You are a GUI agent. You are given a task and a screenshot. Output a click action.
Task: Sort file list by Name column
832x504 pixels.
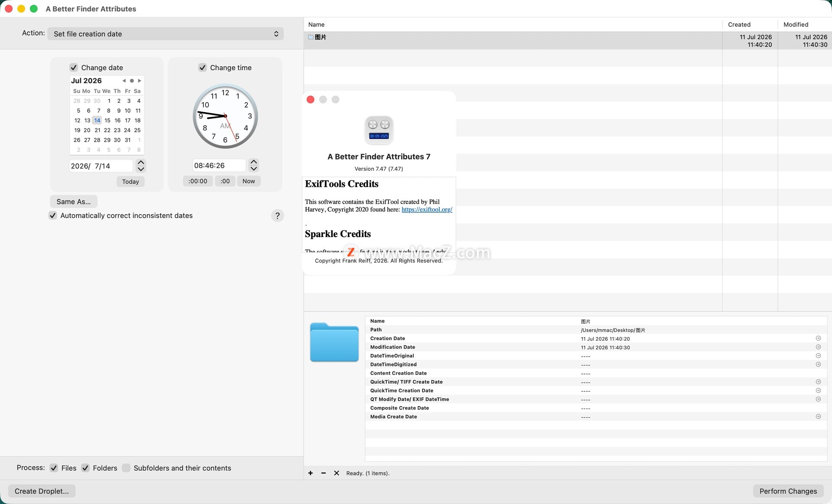pyautogui.click(x=513, y=25)
